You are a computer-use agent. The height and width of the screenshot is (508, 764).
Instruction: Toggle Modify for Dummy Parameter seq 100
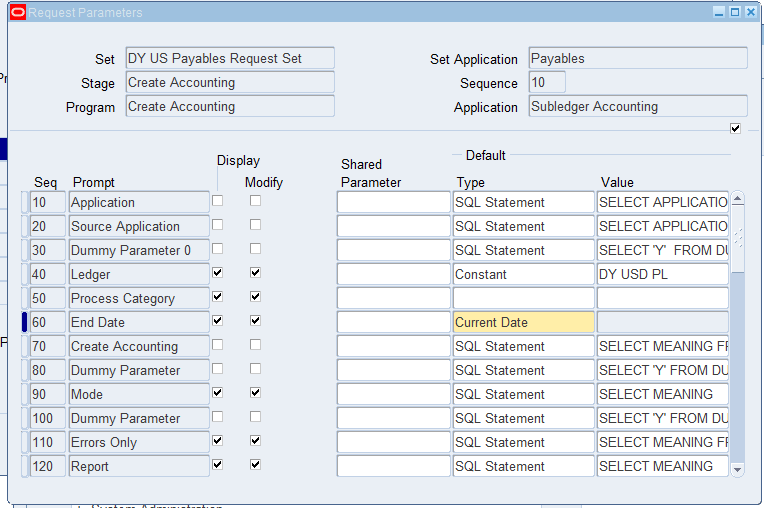[x=255, y=416]
